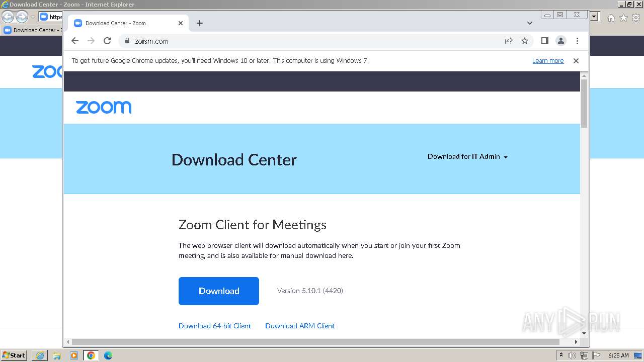
Task: Click the Chrome icon in the taskbar
Action: (x=91, y=355)
